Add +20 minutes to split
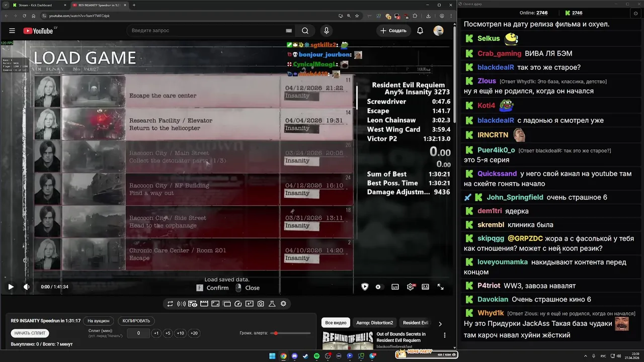The image size is (644, 362). [x=194, y=333]
